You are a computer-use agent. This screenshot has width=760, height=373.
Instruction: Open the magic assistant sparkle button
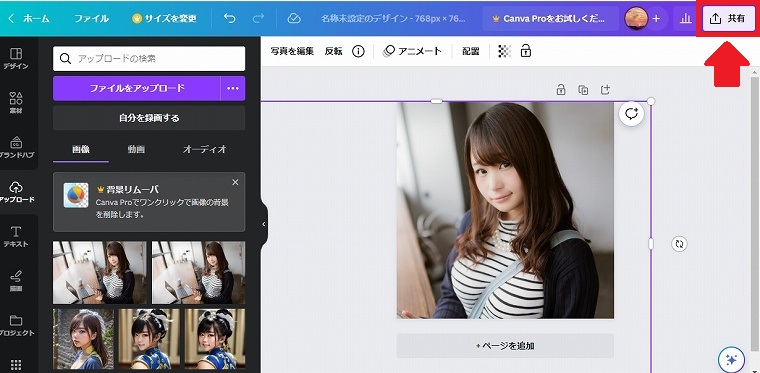click(x=731, y=359)
